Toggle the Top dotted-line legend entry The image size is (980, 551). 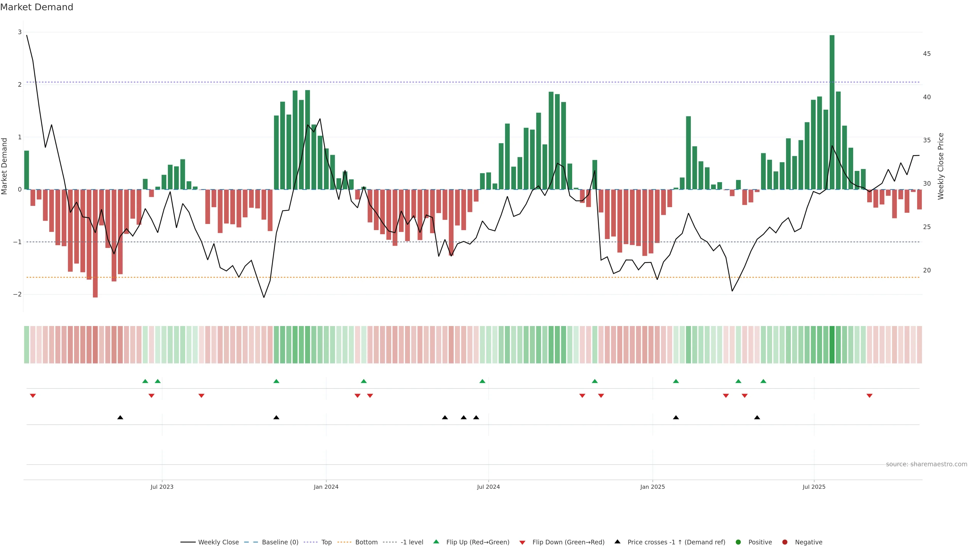click(326, 542)
